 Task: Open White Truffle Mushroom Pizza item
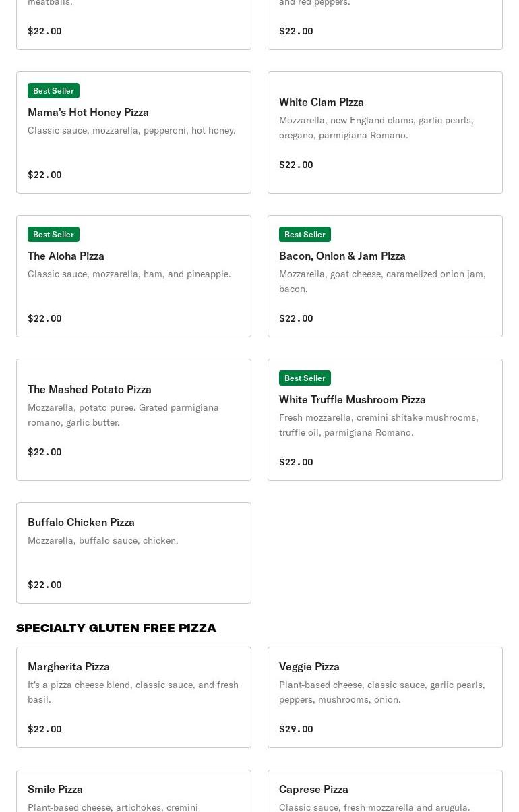[353, 399]
